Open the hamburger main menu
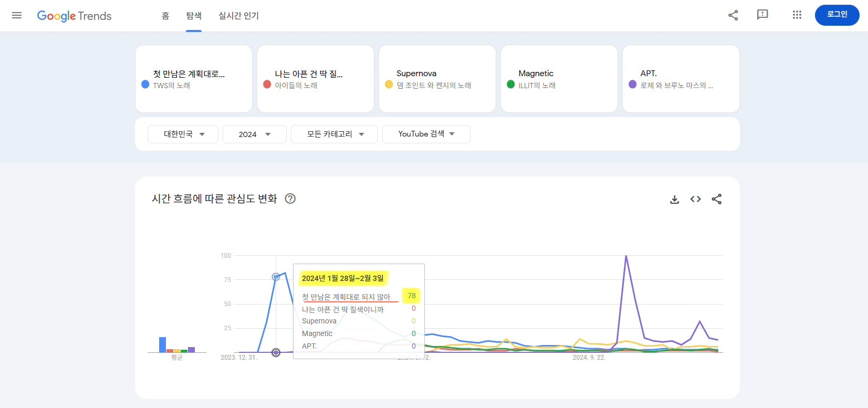The height and width of the screenshot is (408, 868). 17,15
